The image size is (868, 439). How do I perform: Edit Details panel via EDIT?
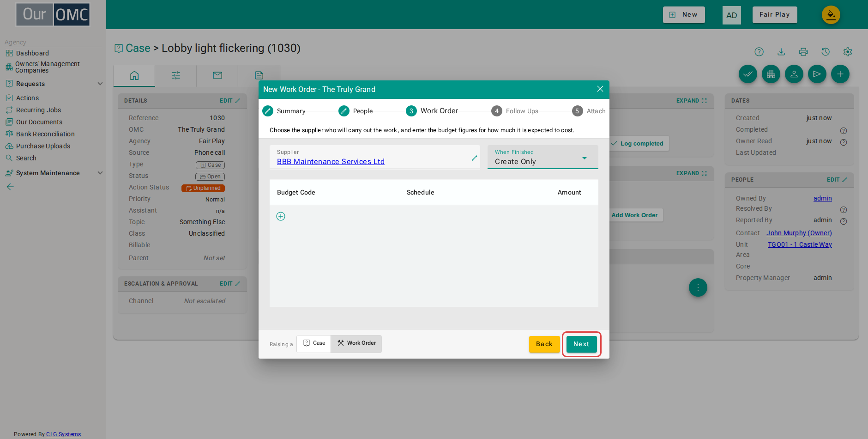point(229,101)
